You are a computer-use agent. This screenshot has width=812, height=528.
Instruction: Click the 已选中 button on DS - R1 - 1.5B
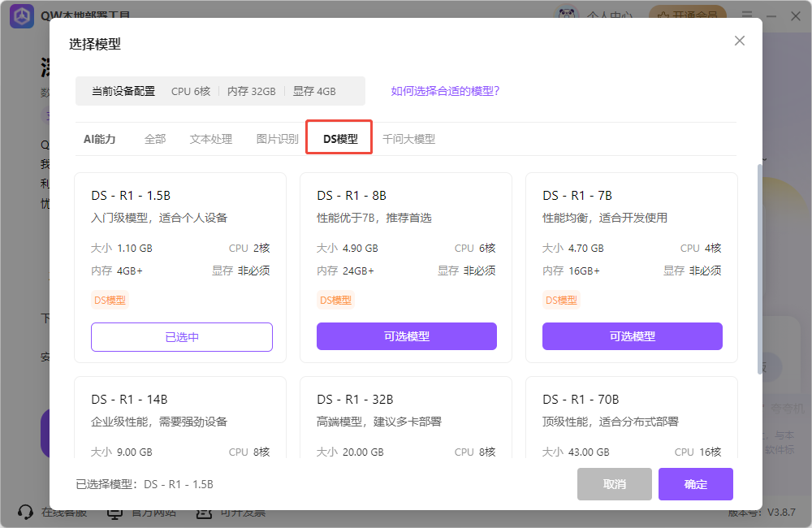[x=182, y=337]
